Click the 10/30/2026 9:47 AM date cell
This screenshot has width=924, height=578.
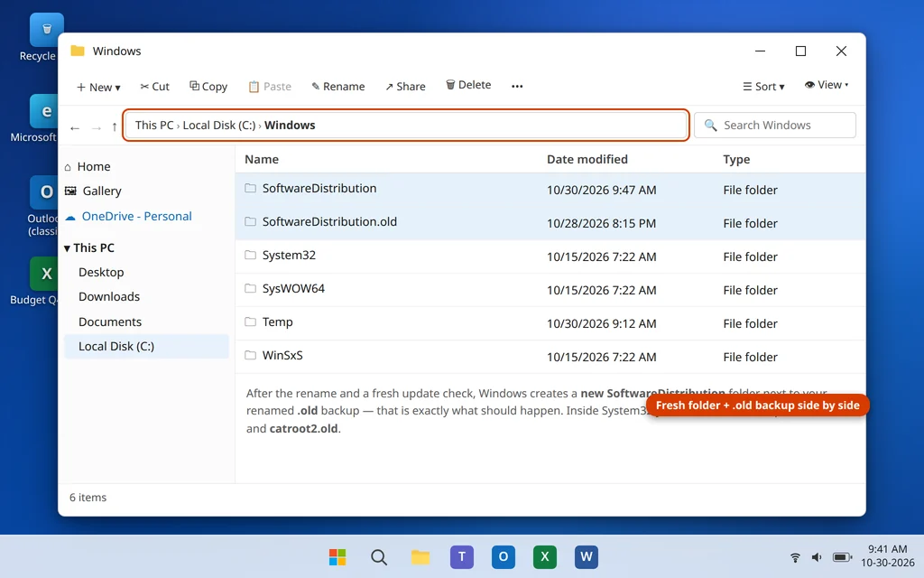point(601,190)
